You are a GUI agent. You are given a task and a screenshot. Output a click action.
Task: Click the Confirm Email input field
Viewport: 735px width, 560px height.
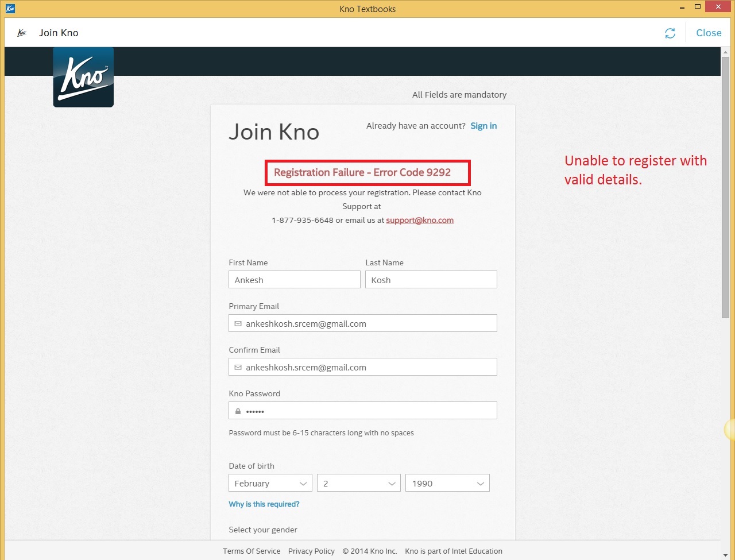click(363, 367)
